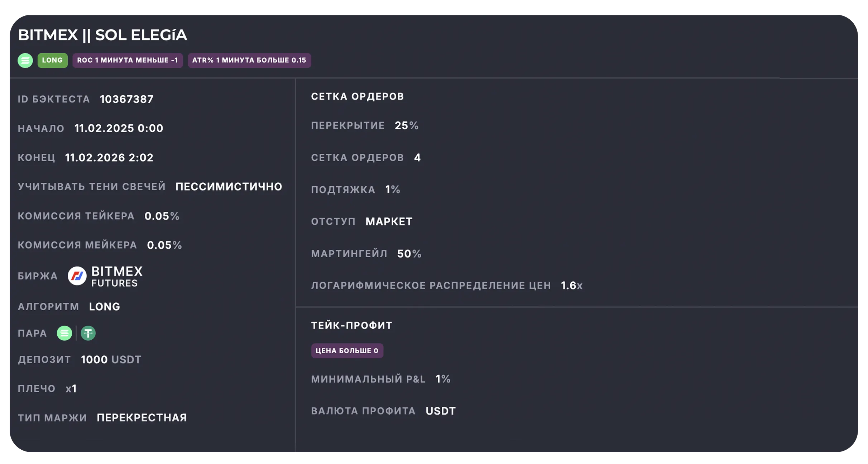The width and height of the screenshot is (868, 464).
Task: Expand the АЛГОРИТМ LONG option
Action: (104, 306)
